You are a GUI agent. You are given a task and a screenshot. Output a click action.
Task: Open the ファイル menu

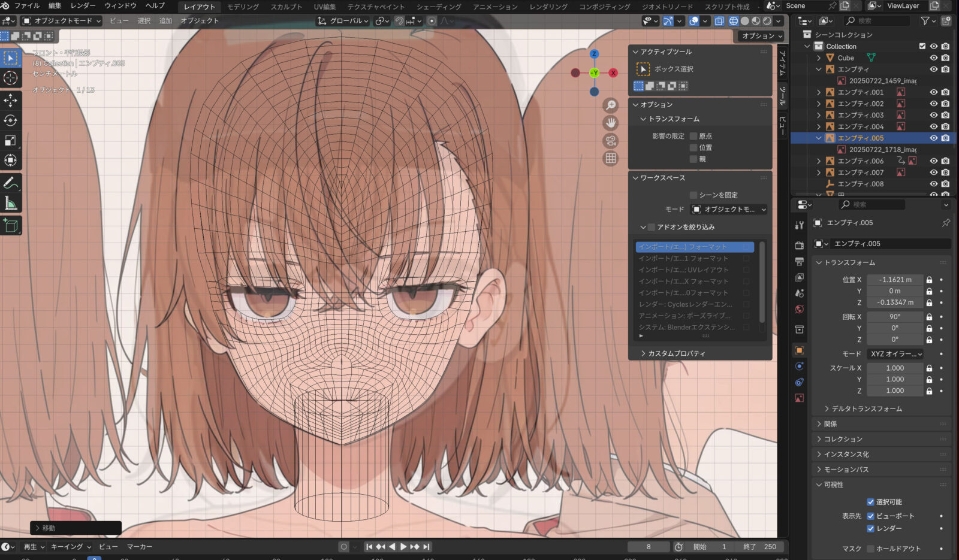pyautogui.click(x=27, y=5)
